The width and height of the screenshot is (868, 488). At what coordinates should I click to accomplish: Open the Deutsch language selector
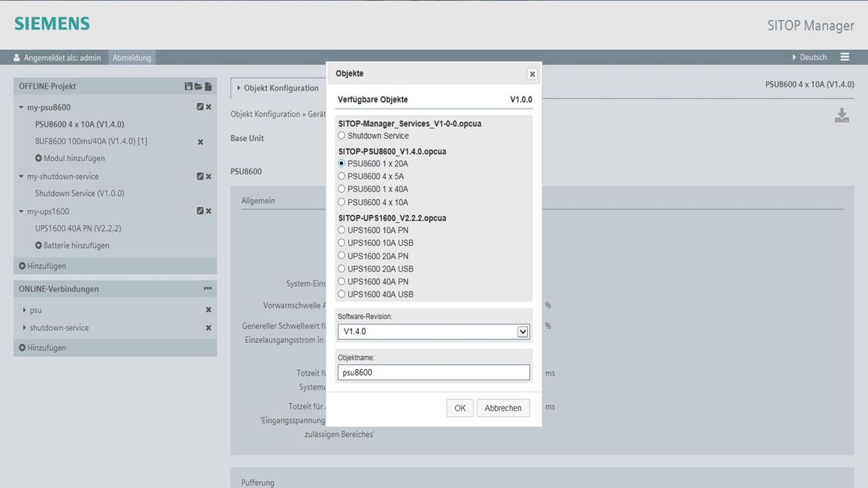(x=809, y=57)
